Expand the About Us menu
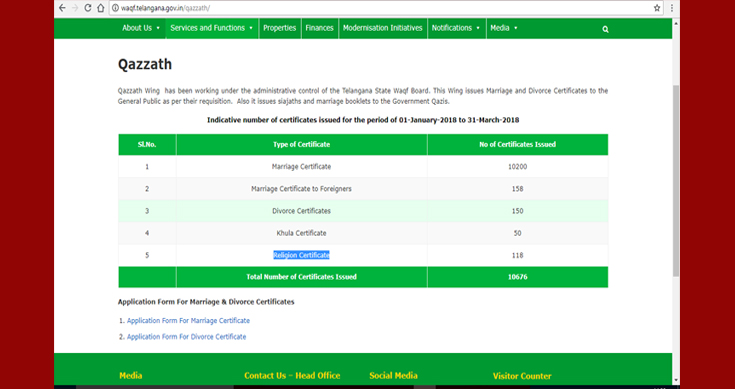 pos(141,28)
